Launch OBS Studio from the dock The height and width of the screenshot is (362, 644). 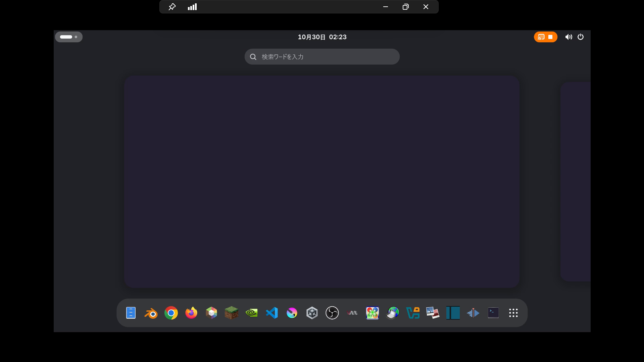click(332, 313)
